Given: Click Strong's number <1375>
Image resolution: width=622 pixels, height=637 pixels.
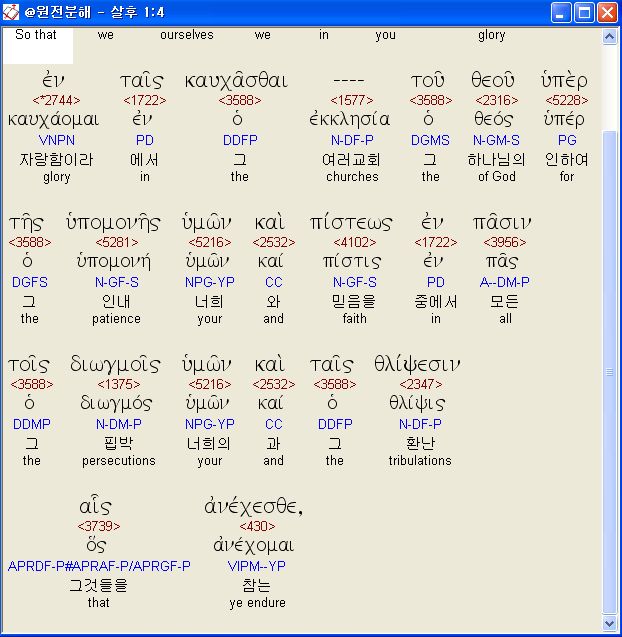Looking at the screenshot, I should tap(119, 384).
